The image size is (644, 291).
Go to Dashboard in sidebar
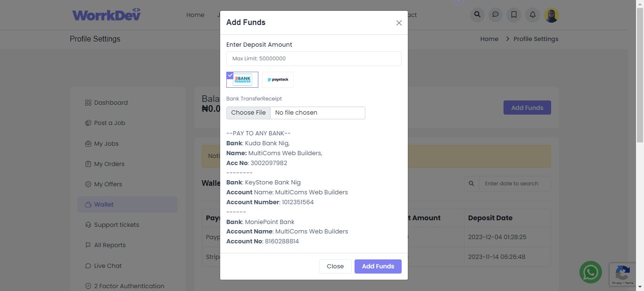click(x=111, y=103)
